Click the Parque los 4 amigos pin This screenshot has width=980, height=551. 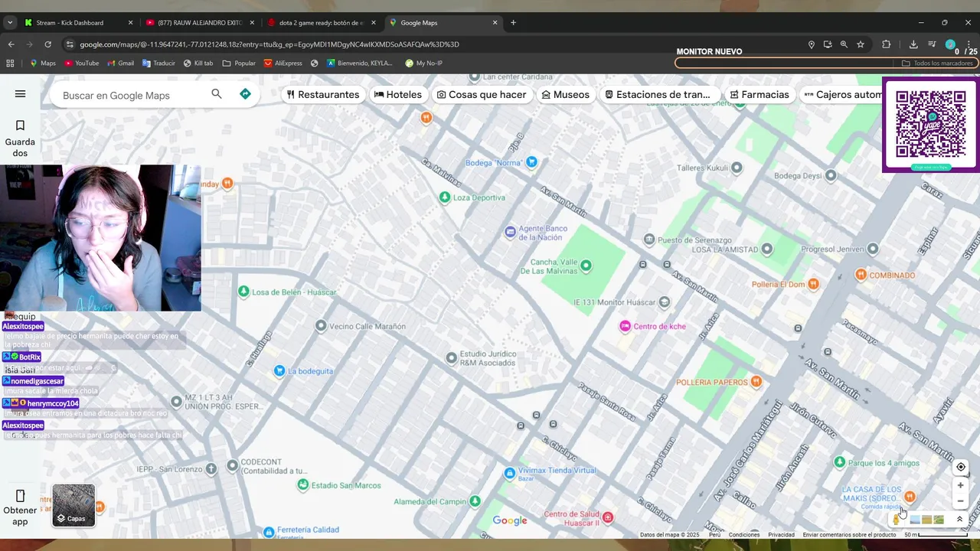[x=839, y=462]
